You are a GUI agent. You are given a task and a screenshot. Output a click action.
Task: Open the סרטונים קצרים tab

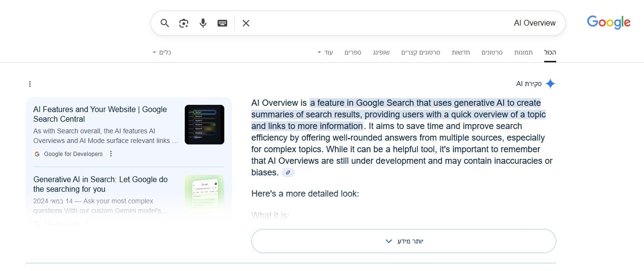pos(421,52)
